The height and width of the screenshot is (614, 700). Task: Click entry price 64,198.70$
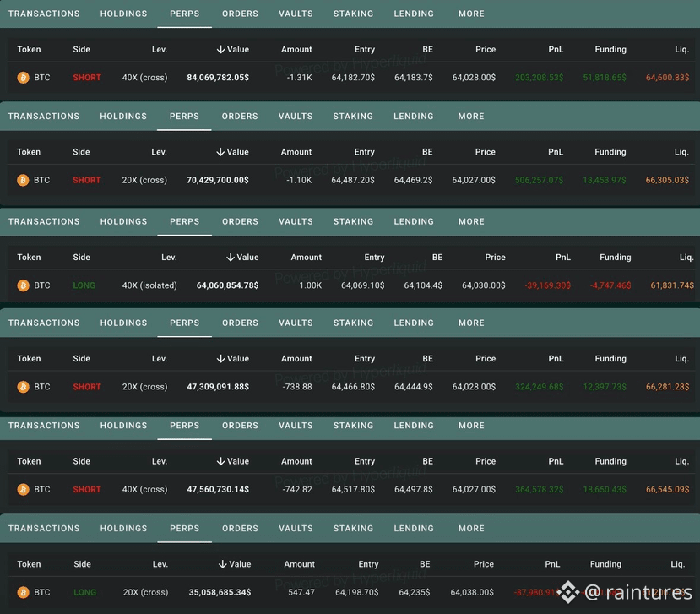[x=356, y=592]
